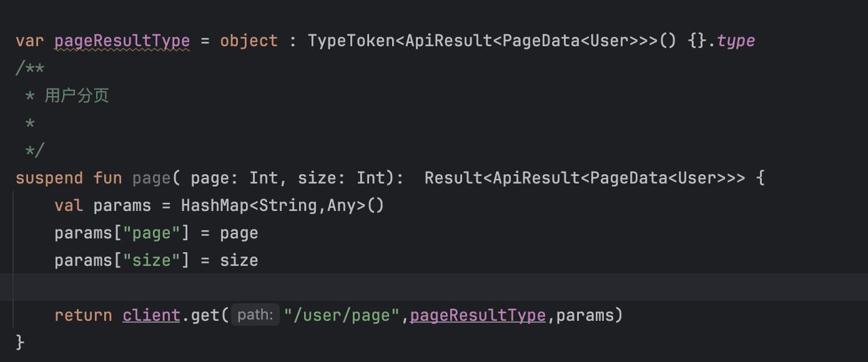Click the pageResultType variable declaration

[x=122, y=41]
